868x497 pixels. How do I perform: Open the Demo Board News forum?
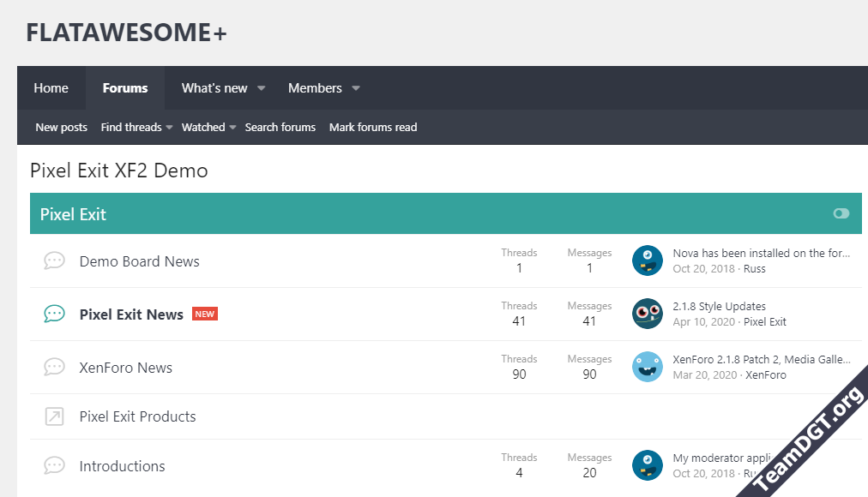pos(140,261)
